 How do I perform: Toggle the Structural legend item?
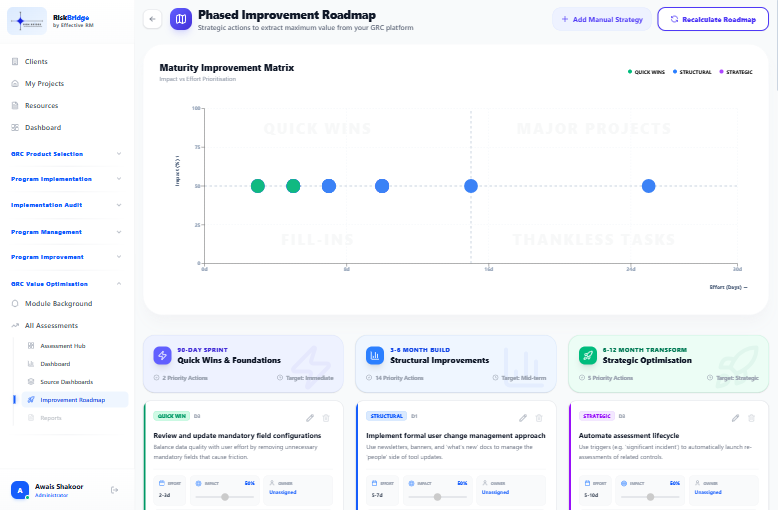point(692,72)
